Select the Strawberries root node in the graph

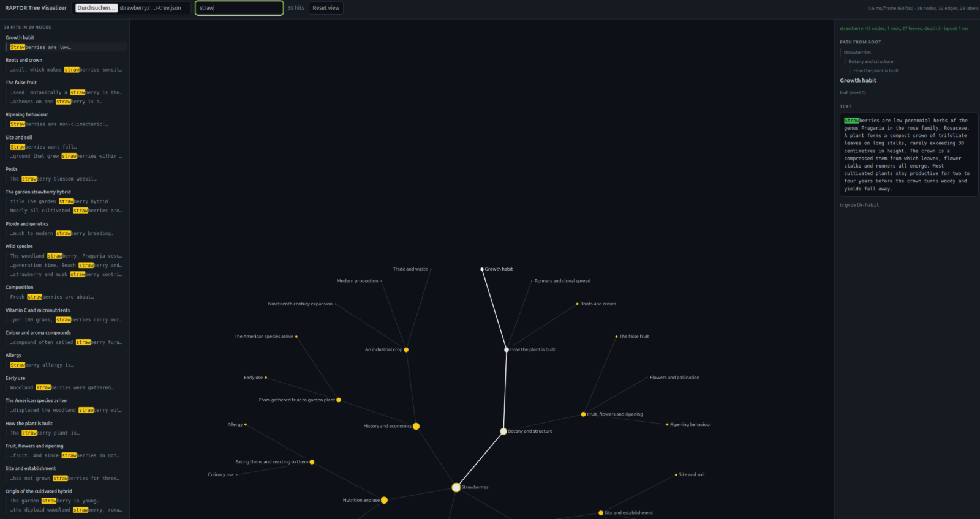point(456,487)
